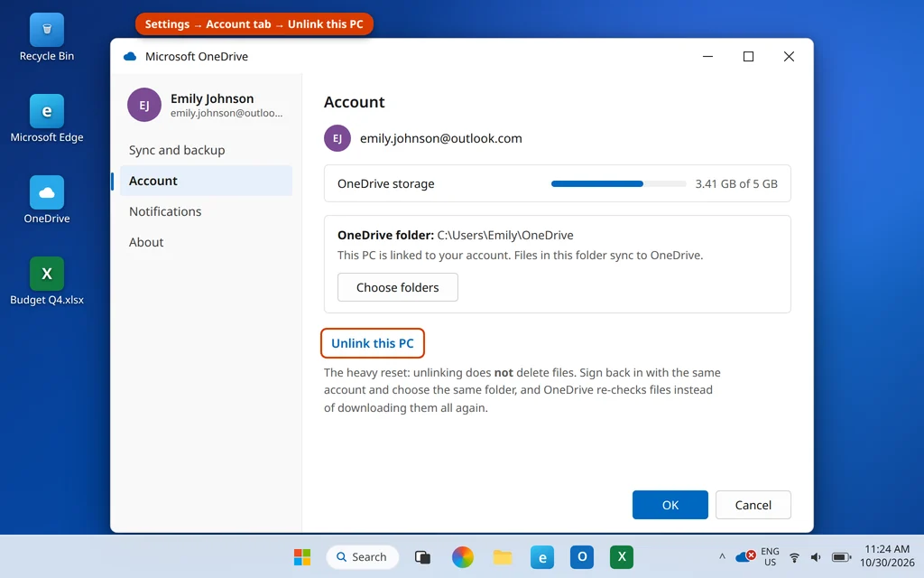Screen dimensions: 924x578
Task: Dismiss the dialog with Cancel
Action: tap(753, 505)
